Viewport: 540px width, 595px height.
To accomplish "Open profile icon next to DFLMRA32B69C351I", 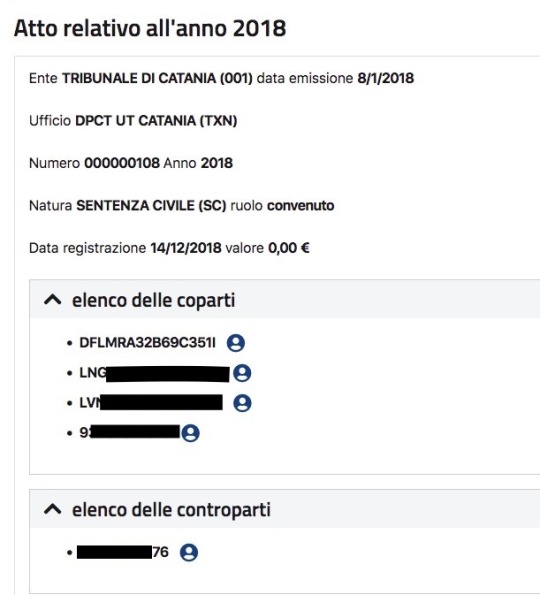I will pos(236,343).
